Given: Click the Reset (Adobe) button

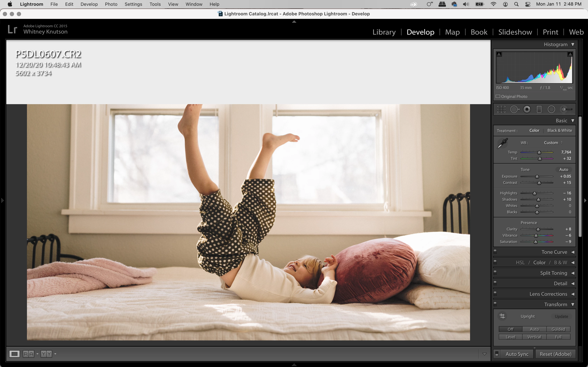Looking at the screenshot, I should point(555,354).
